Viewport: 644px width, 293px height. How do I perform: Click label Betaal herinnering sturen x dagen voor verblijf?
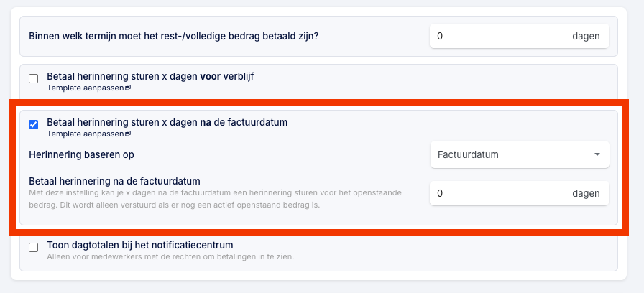pyautogui.click(x=150, y=76)
